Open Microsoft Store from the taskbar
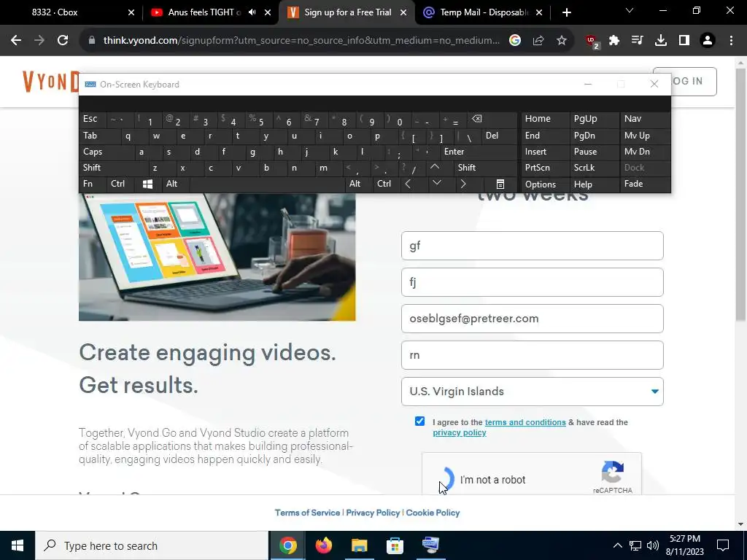The height and width of the screenshot is (560, 747). tap(395, 545)
